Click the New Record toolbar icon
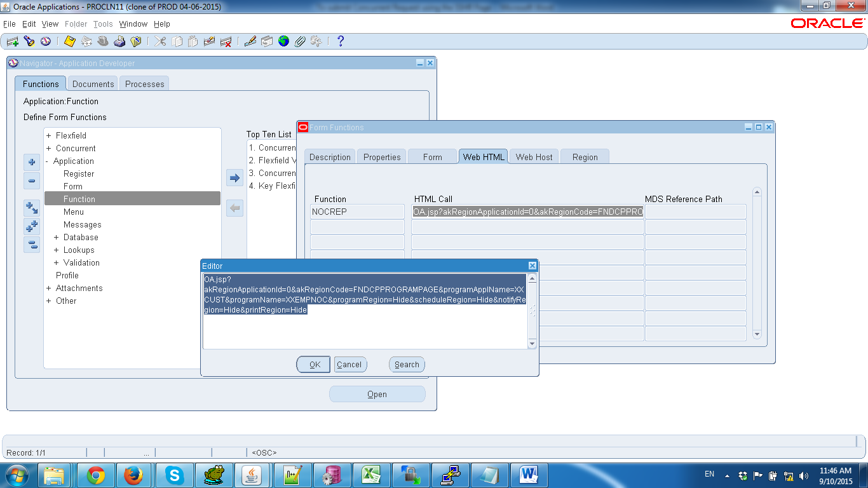Screen dimensions: 868x488 point(13,41)
